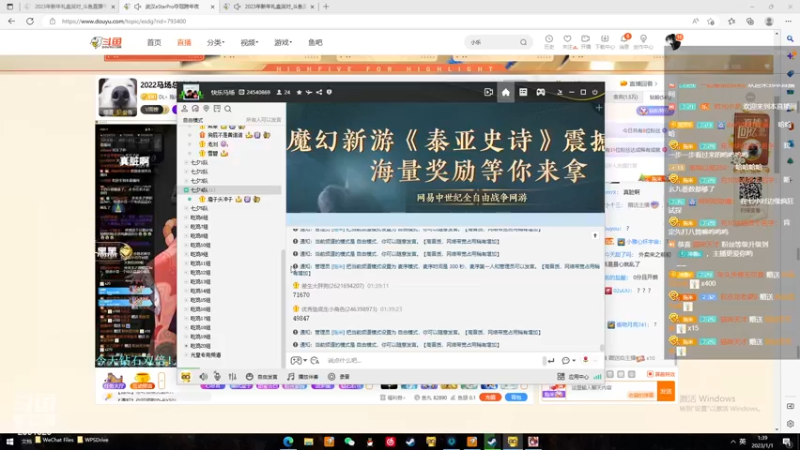Favorite the YY channel with star icon

tap(299, 92)
